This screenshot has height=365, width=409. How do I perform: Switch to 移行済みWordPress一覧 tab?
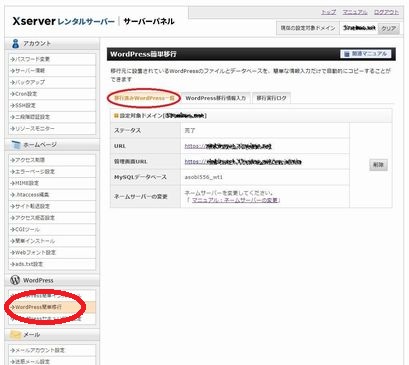(144, 98)
